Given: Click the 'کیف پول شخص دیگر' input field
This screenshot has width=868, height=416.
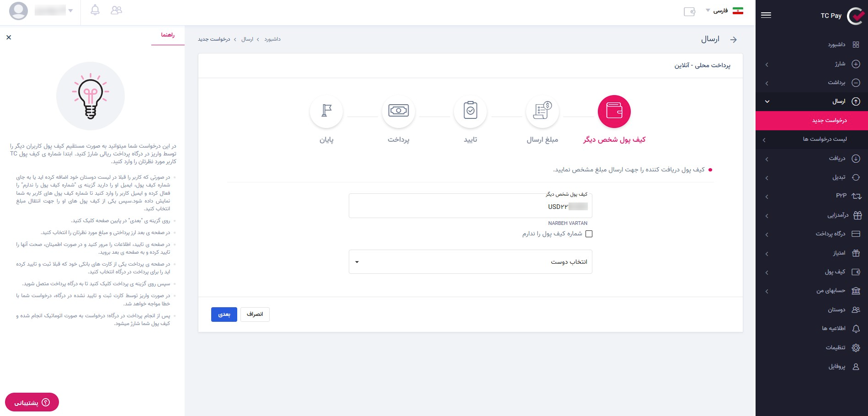Looking at the screenshot, I should pyautogui.click(x=470, y=207).
